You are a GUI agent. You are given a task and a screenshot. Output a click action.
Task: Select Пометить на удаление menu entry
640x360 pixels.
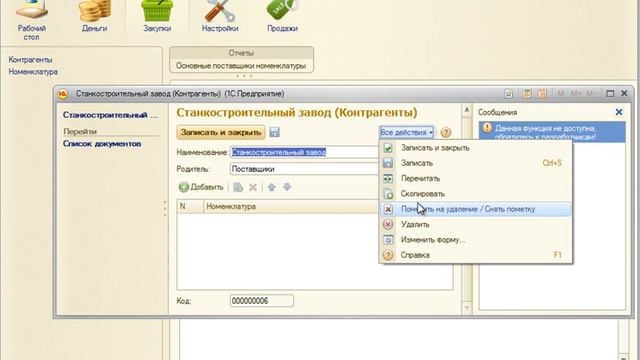coord(476,209)
